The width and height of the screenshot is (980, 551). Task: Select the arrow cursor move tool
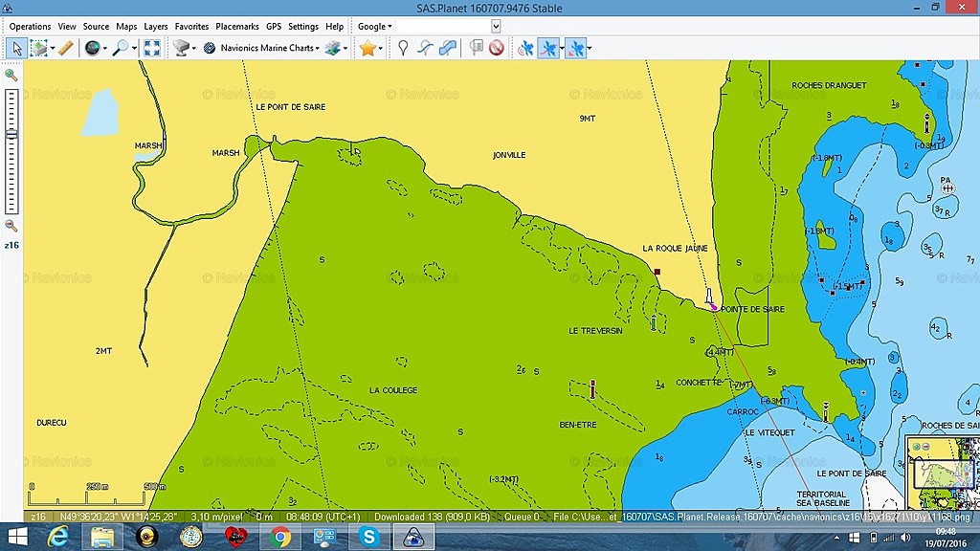[x=16, y=48]
